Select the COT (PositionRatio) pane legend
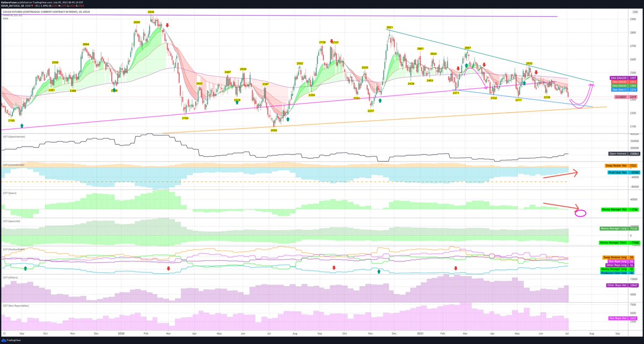Image resolution: width=644 pixels, height=344 pixels. pyautogui.click(x=14, y=248)
